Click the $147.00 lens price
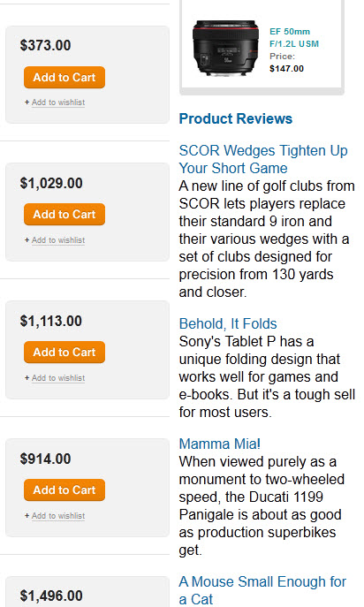Screen dimensions: 364x607 click(286, 69)
